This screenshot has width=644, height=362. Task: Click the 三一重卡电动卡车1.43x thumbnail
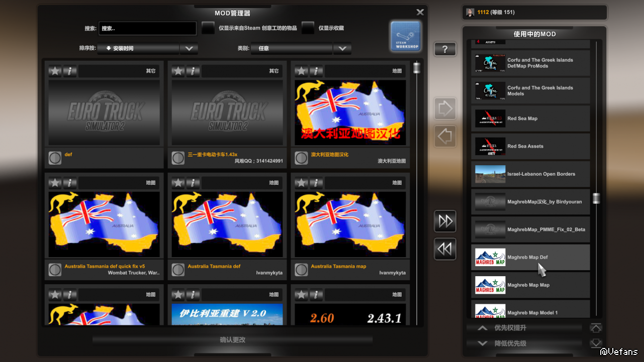[x=227, y=112]
